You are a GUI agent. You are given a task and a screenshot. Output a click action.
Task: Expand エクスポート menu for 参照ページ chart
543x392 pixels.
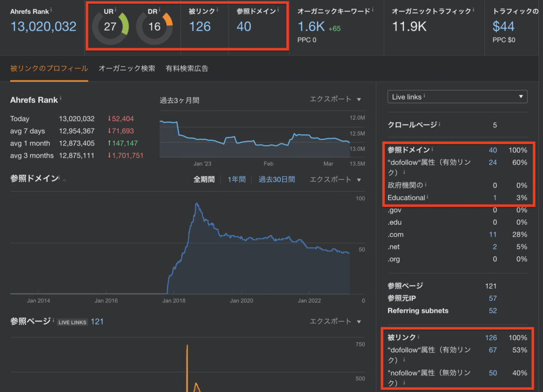(335, 322)
